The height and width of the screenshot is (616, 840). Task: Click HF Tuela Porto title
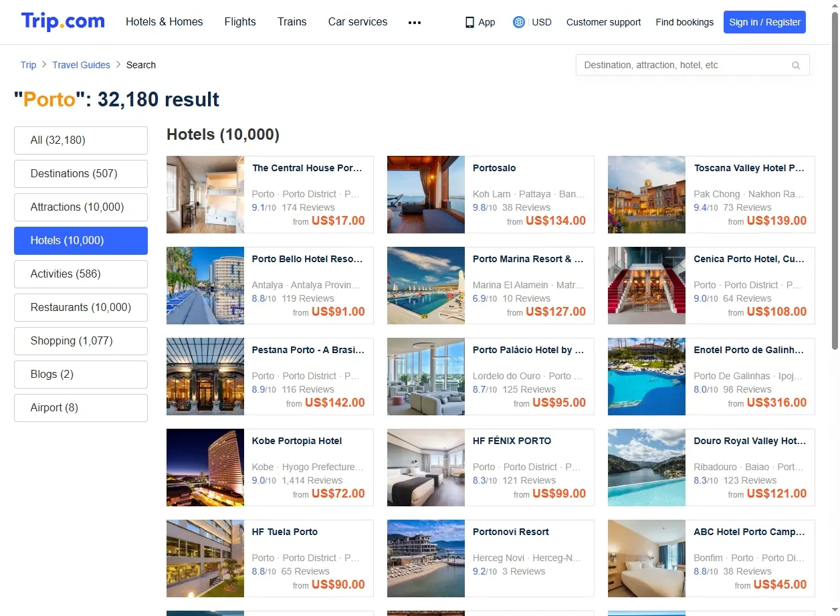click(285, 532)
